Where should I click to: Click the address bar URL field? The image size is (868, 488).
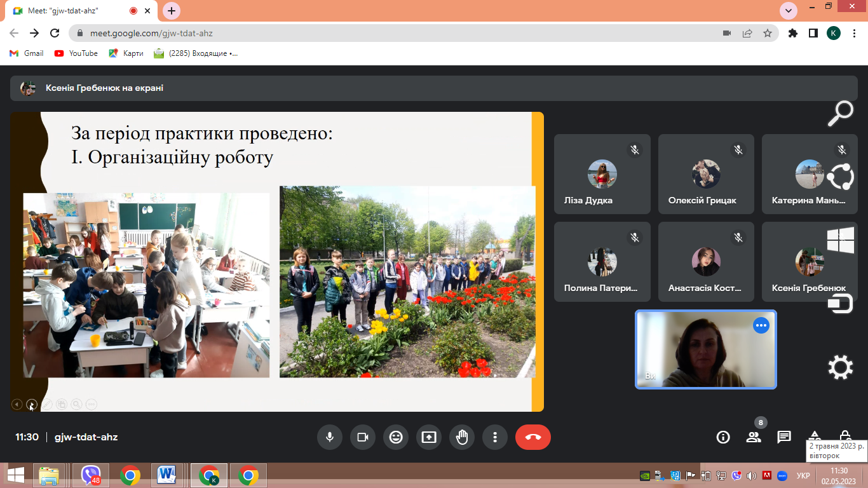tap(381, 33)
